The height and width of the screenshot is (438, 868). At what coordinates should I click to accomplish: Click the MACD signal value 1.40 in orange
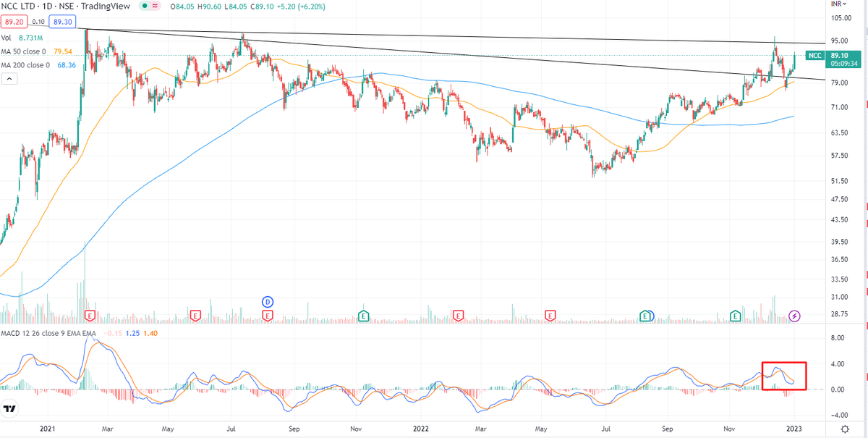coord(151,333)
